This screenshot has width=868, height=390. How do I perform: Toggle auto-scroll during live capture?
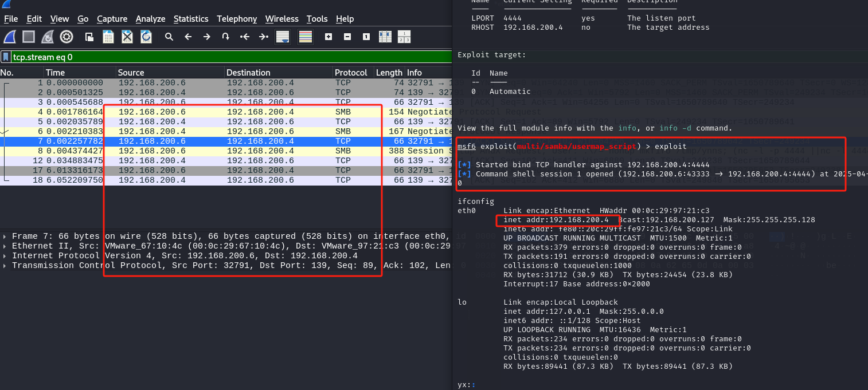283,37
